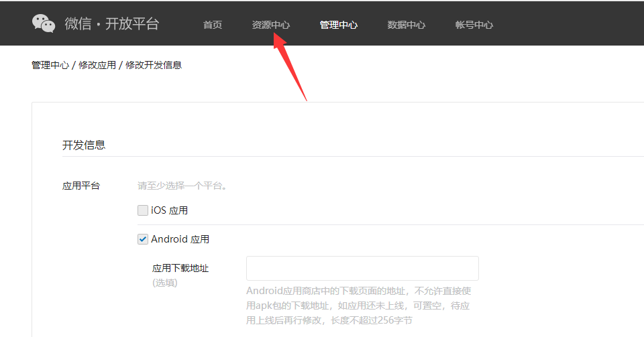Click 管理中心 in the breadcrumb trail
This screenshot has height=337, width=644.
coord(50,65)
